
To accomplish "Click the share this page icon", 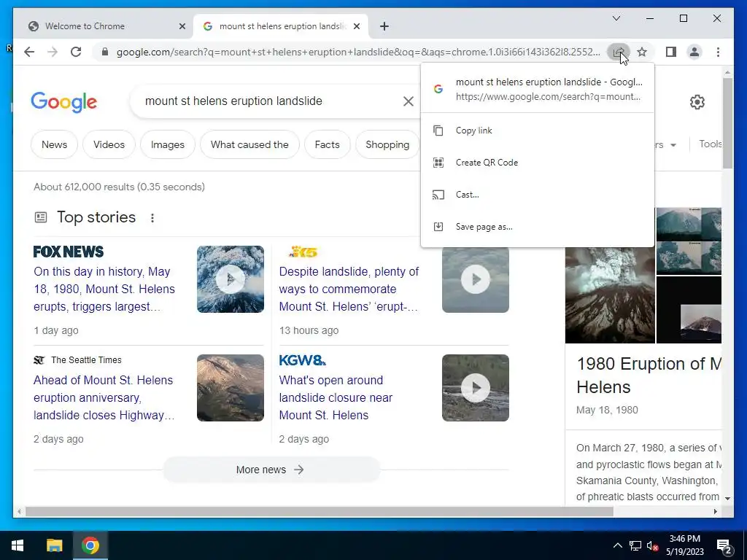I will point(619,52).
